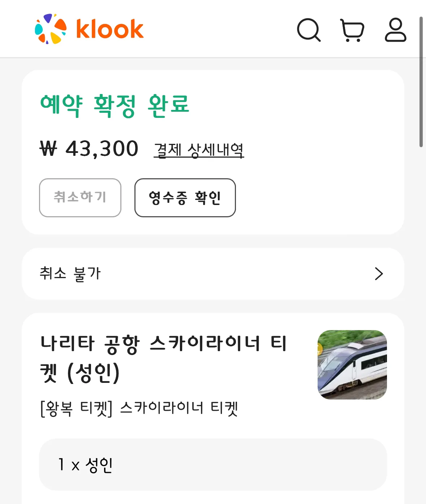This screenshot has height=504, width=426.
Task: Click the (성인) text in ticket title
Action: coord(93,373)
